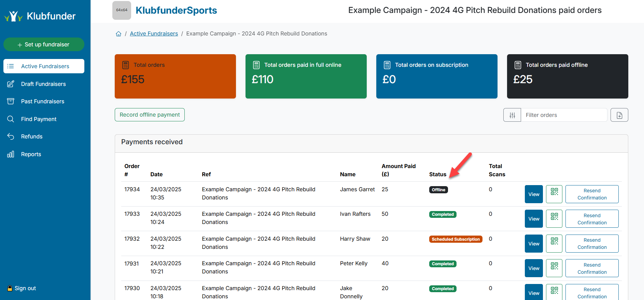Click the Klubfunder logo
Image resolution: width=644 pixels, height=300 pixels.
click(40, 16)
